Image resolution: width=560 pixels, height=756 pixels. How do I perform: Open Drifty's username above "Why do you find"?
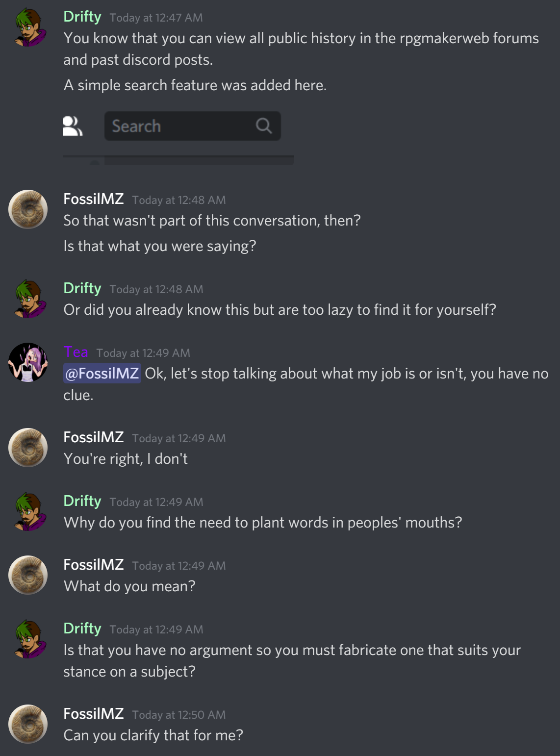tap(82, 501)
